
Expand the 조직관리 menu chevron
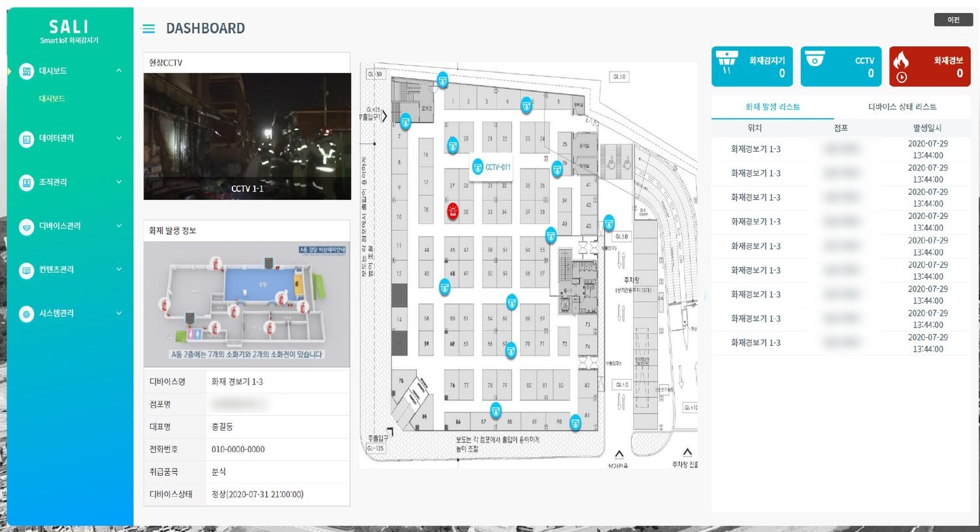pyautogui.click(x=119, y=182)
